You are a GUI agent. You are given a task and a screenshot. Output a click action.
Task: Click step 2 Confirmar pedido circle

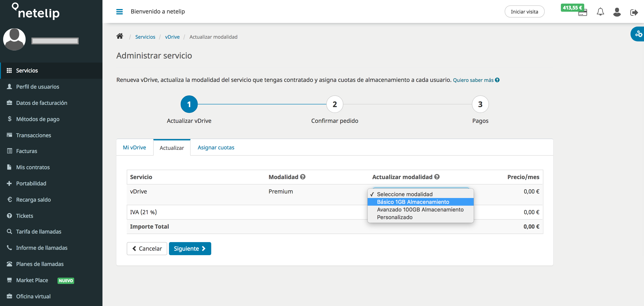pyautogui.click(x=335, y=104)
